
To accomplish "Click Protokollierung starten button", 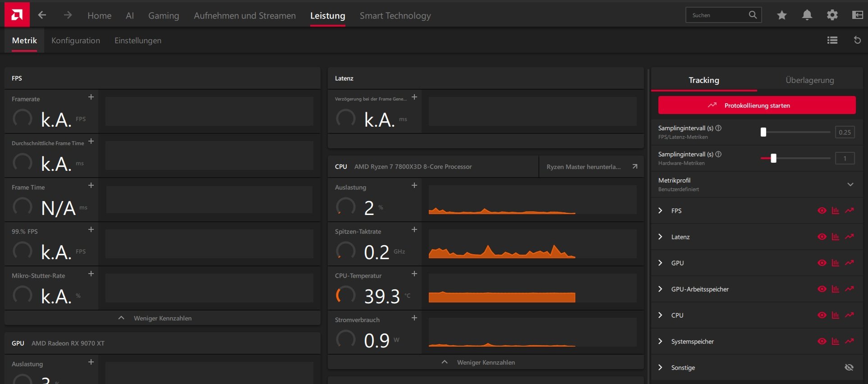I will [x=757, y=105].
